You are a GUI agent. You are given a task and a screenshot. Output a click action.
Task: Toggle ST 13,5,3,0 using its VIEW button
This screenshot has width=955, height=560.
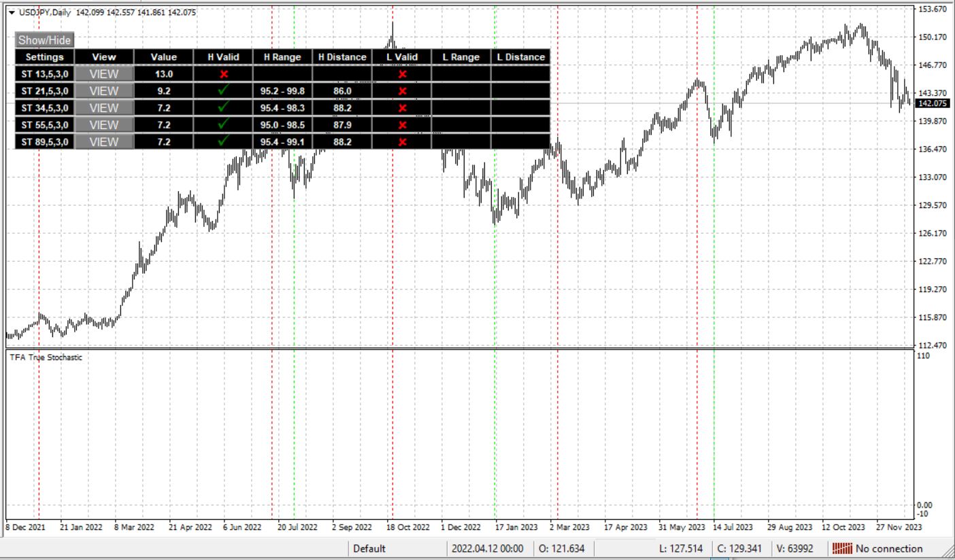(x=105, y=73)
